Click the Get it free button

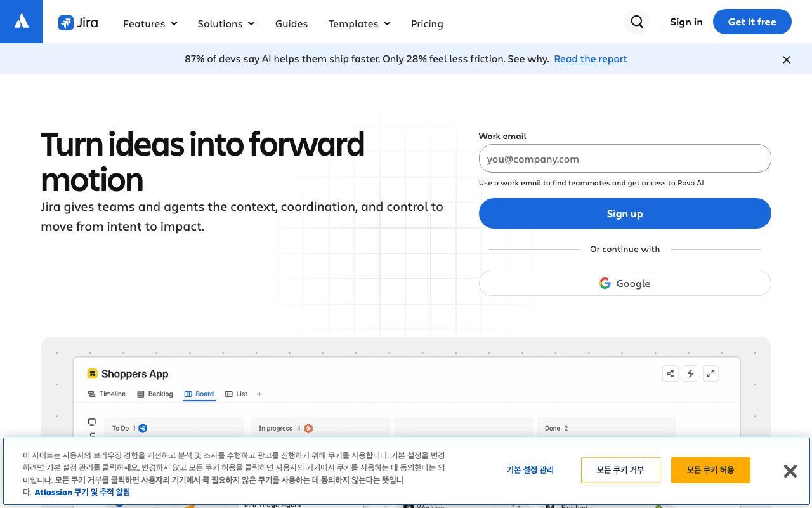click(x=752, y=22)
